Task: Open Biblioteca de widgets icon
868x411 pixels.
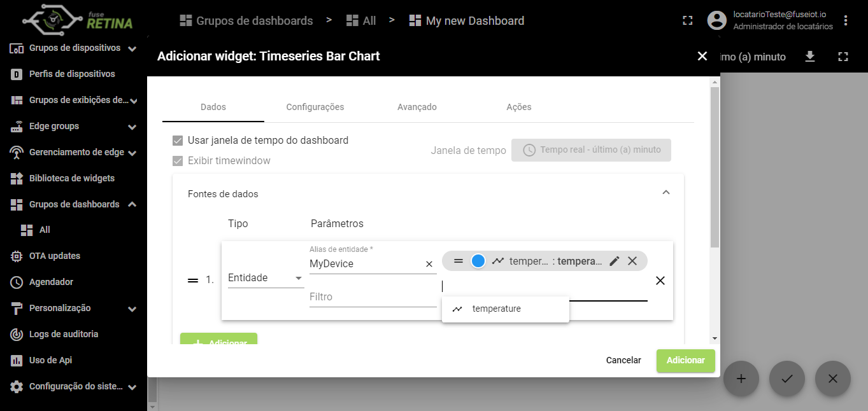Action: (x=17, y=178)
